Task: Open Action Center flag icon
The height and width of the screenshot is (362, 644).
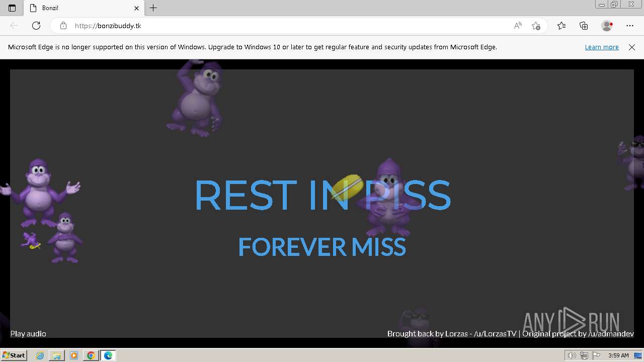Action: [x=596, y=355]
